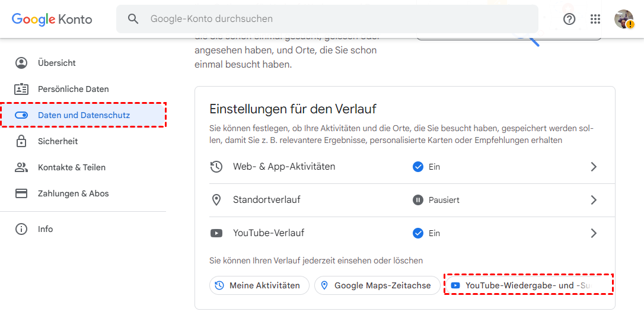Click the Pausiert status text
Viewport: 644px width, 318px height.
[x=444, y=200]
